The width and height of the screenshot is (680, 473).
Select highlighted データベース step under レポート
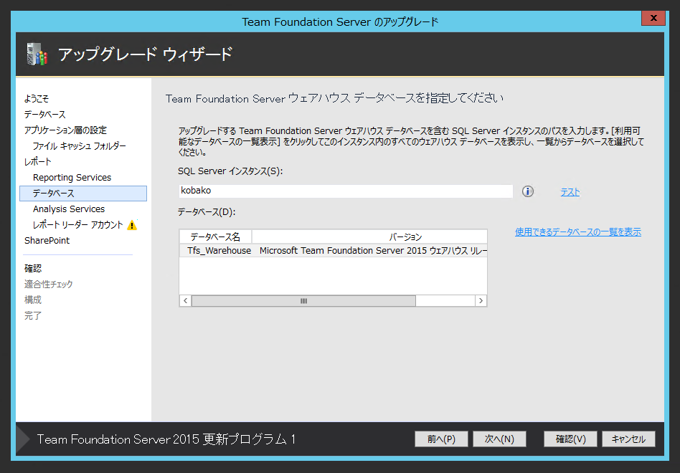83,193
